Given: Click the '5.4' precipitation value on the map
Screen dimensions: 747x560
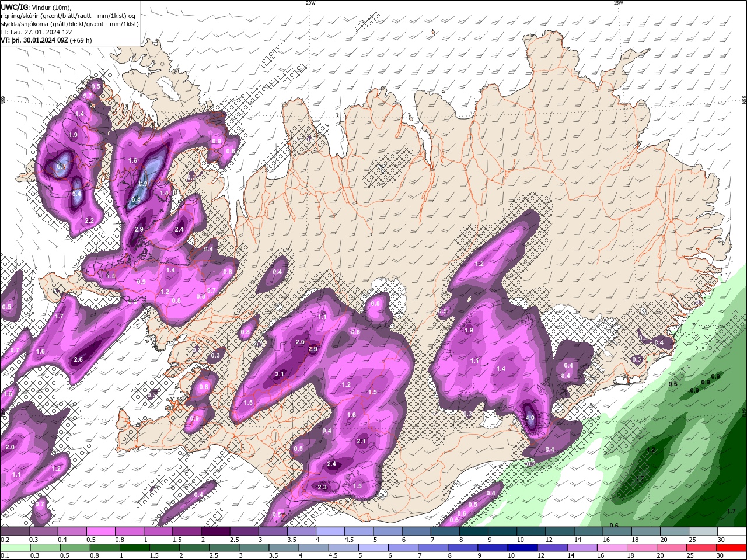Looking at the screenshot, I should point(76,194).
